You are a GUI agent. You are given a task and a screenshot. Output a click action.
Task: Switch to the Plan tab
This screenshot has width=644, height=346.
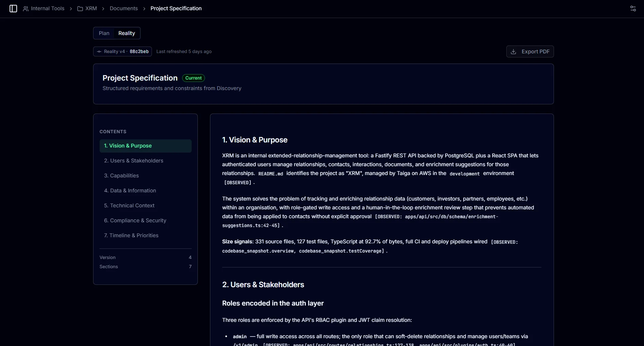(104, 33)
